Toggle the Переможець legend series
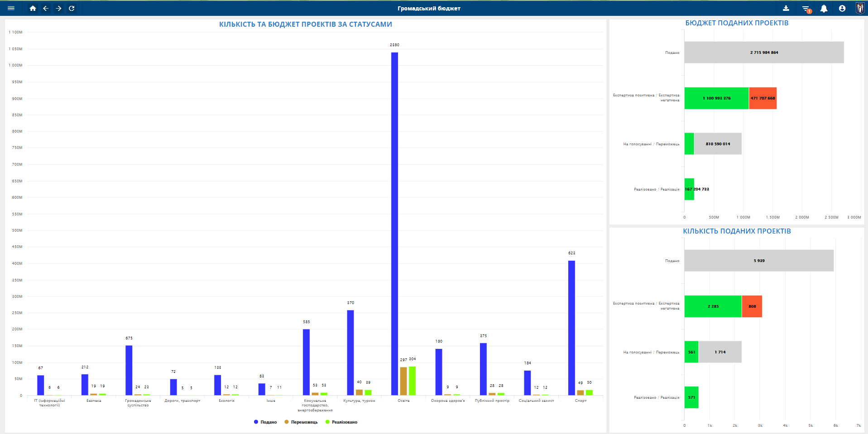 (301, 422)
